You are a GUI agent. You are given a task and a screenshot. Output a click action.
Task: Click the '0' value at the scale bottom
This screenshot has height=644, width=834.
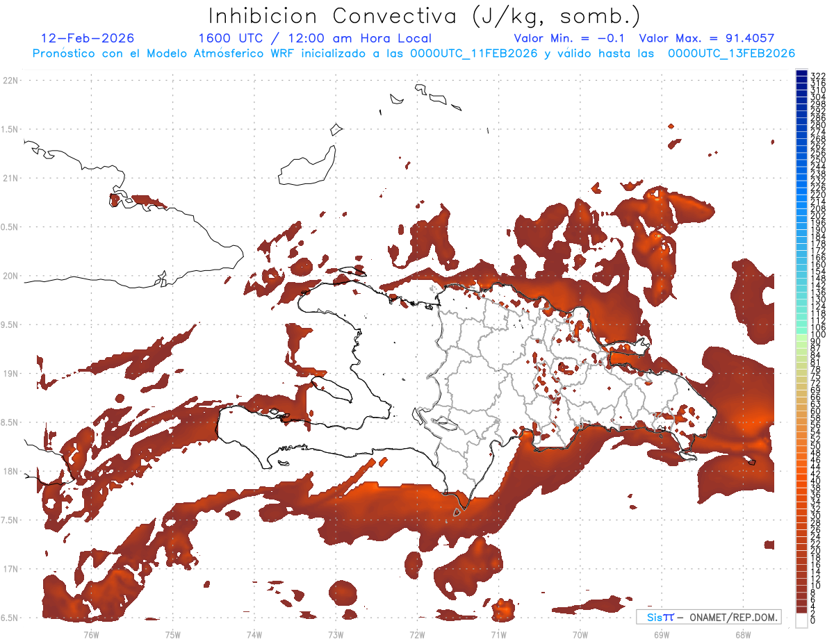(x=812, y=620)
